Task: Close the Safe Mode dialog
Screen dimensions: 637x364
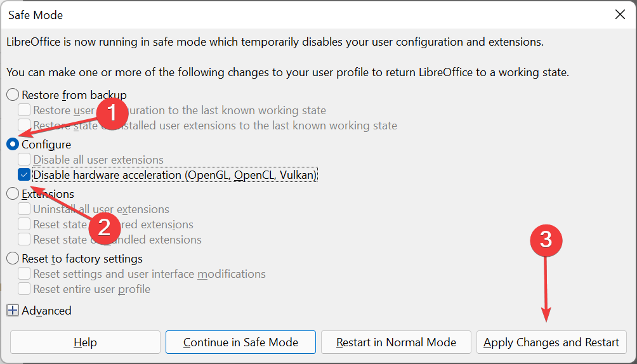Action: [620, 14]
